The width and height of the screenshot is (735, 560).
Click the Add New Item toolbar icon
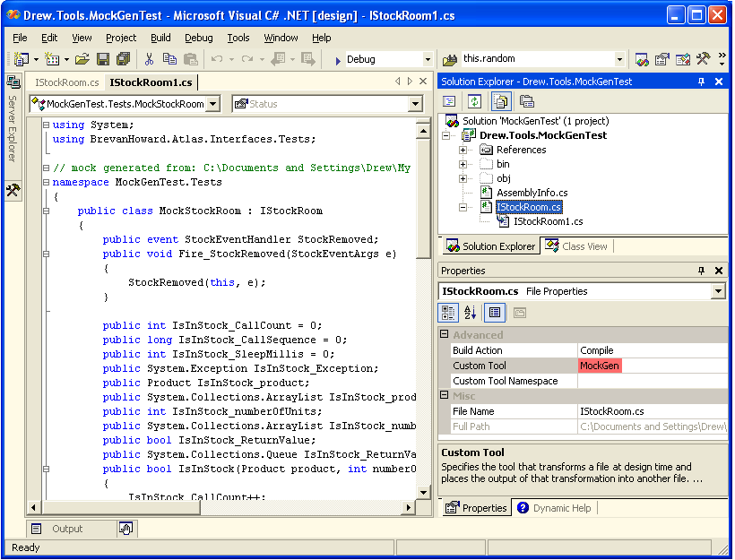[x=52, y=59]
